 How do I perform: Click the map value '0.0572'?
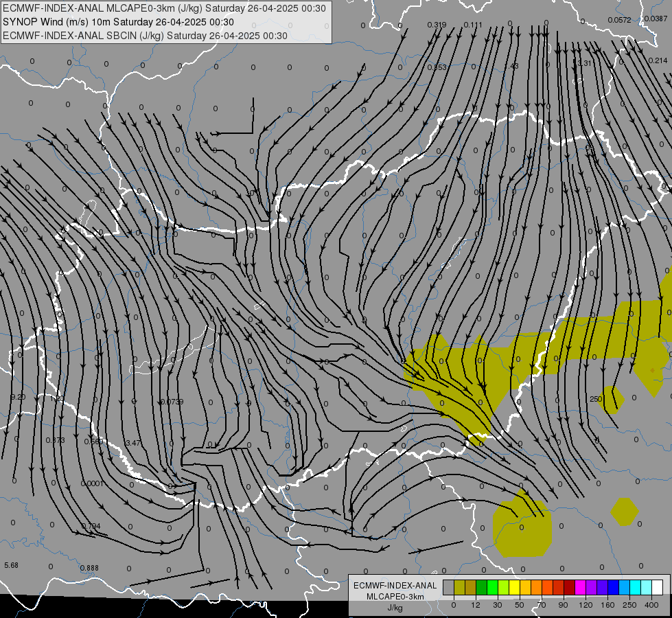(x=619, y=20)
